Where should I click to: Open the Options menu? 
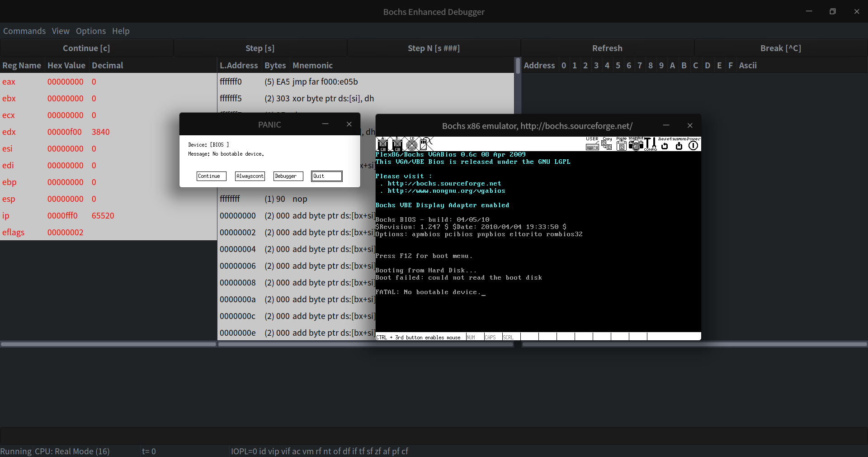coord(91,31)
